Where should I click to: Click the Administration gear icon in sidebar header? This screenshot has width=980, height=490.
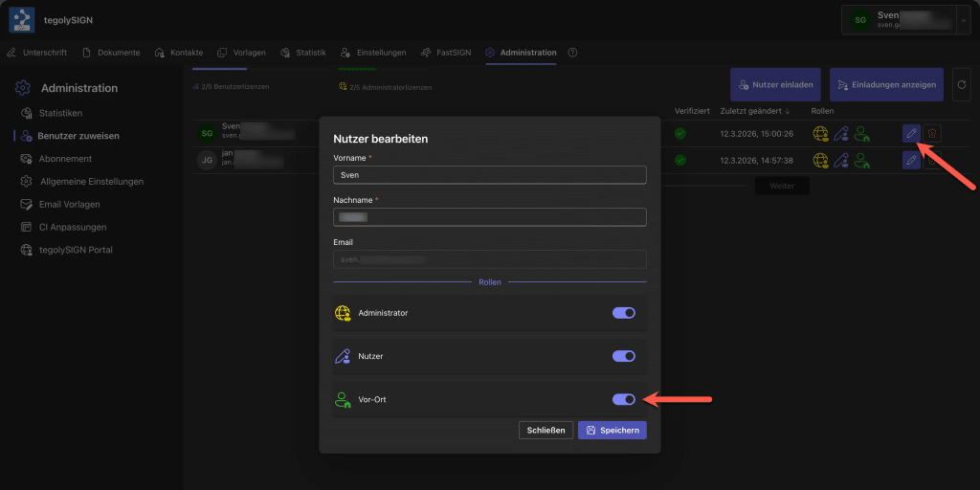click(23, 88)
